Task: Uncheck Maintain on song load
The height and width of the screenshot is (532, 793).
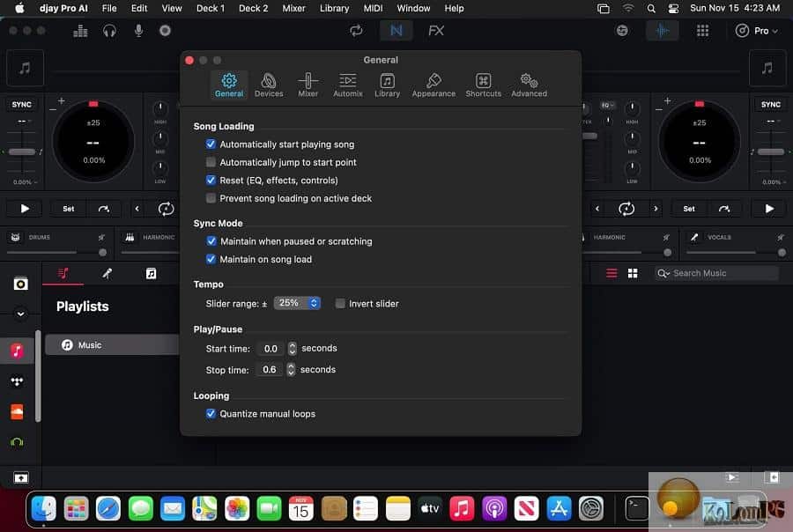Action: (211, 259)
